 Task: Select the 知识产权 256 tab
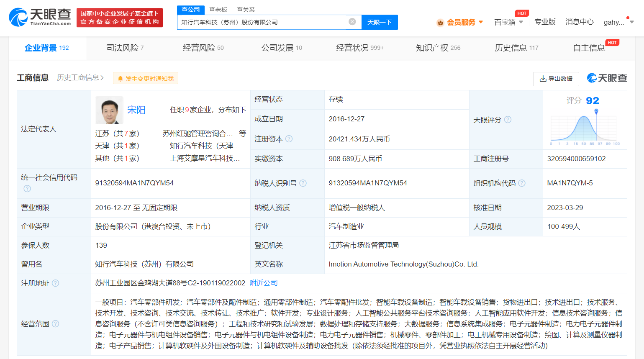[x=438, y=48]
